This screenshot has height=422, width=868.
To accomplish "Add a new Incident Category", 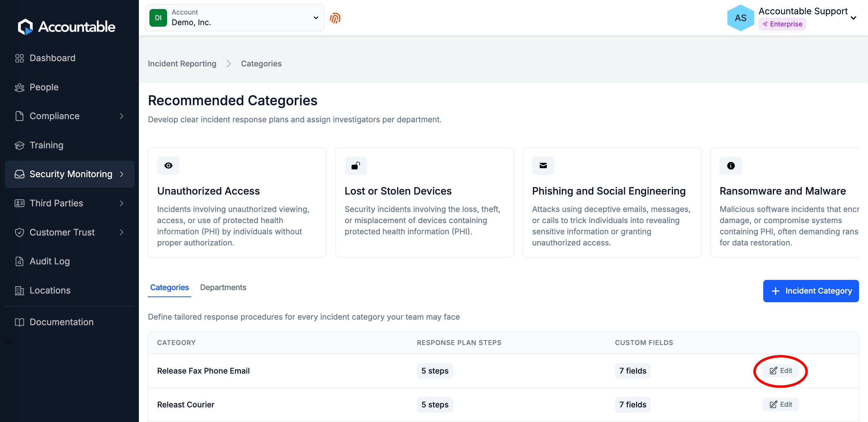I will 810,291.
